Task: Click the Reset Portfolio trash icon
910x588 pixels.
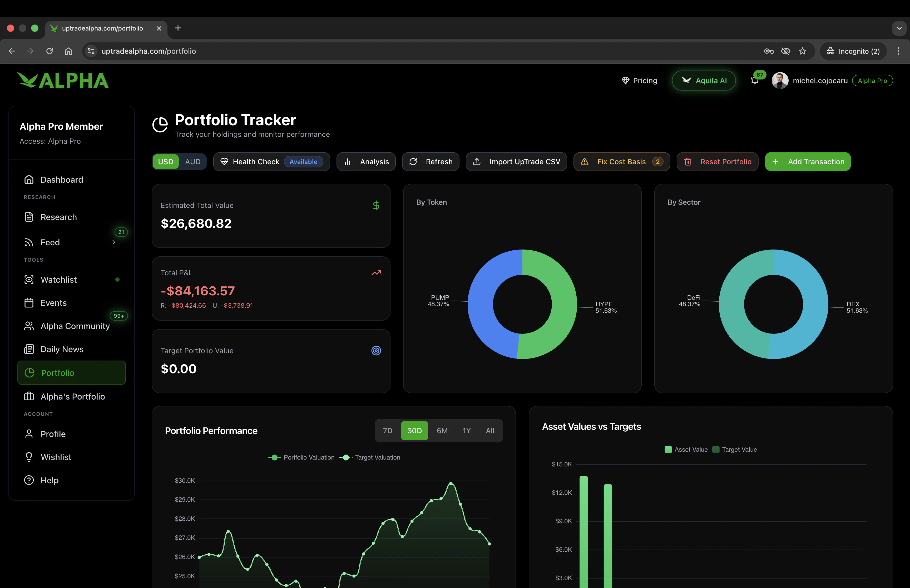Action: (688, 162)
